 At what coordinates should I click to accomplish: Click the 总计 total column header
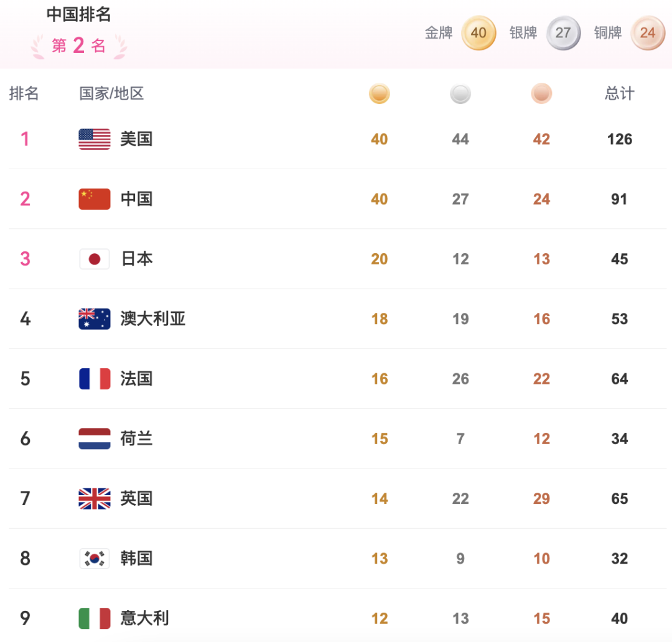click(620, 94)
